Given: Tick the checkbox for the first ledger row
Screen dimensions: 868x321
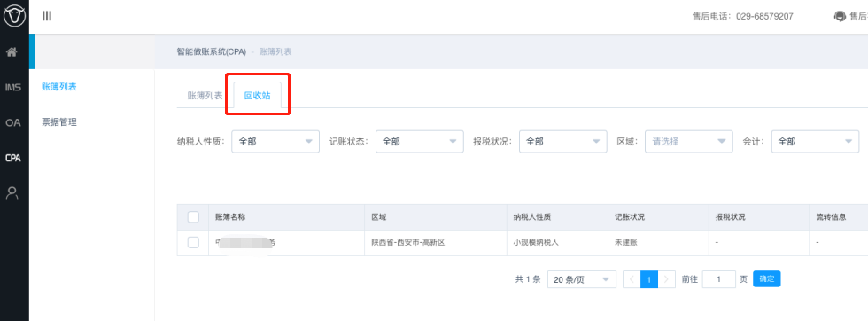Looking at the screenshot, I should pyautogui.click(x=193, y=242).
